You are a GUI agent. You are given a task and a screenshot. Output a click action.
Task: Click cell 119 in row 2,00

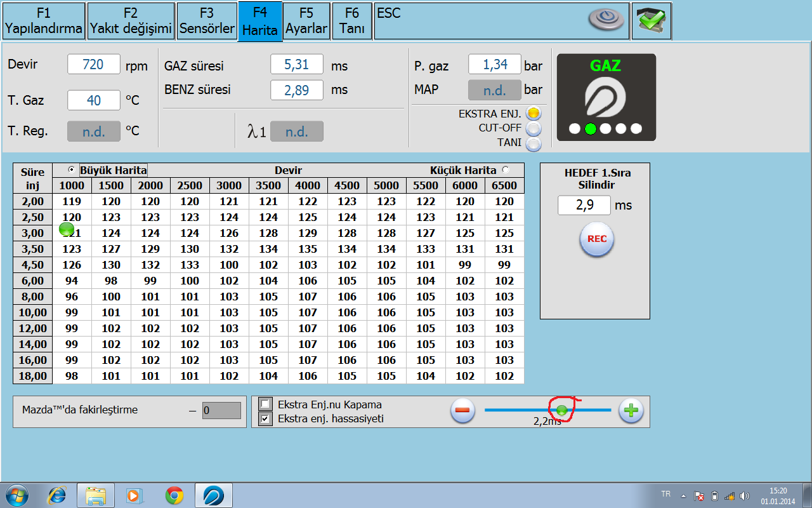[72, 201]
